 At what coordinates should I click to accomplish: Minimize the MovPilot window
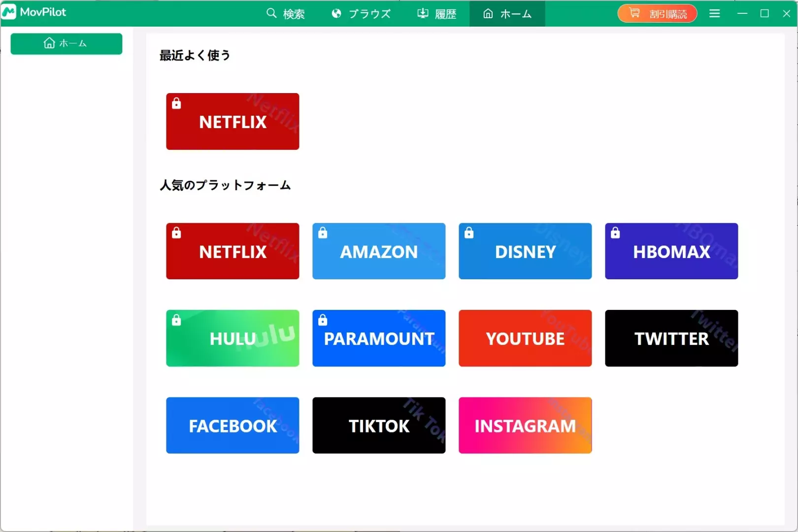[742, 14]
